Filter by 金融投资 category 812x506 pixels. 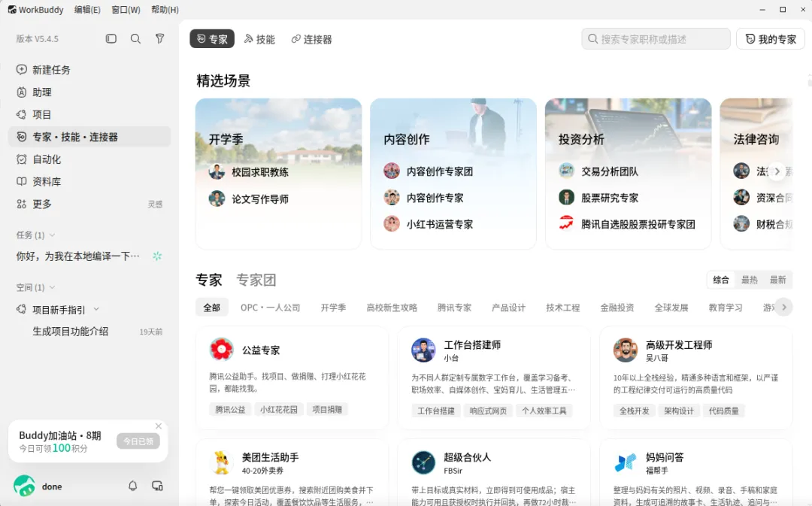tap(617, 308)
